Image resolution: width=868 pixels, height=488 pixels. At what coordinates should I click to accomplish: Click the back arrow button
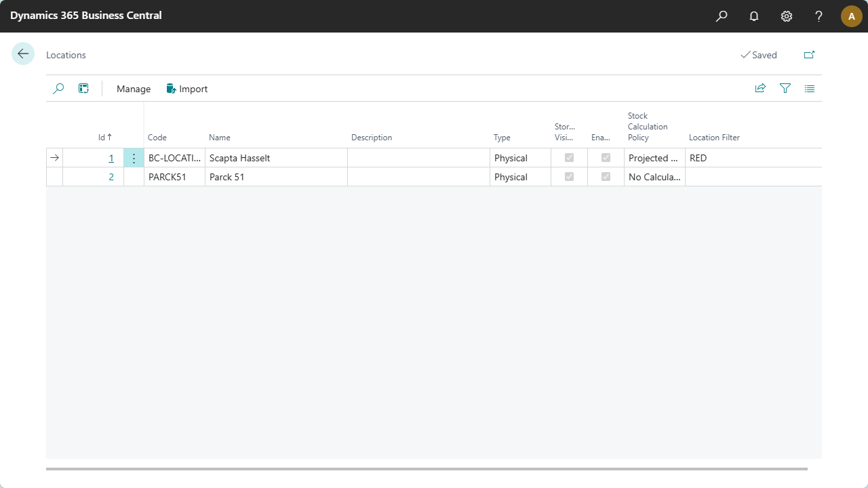23,54
